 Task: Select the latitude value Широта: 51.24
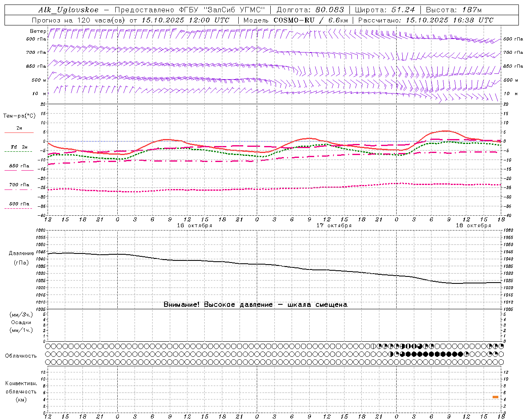385,10
